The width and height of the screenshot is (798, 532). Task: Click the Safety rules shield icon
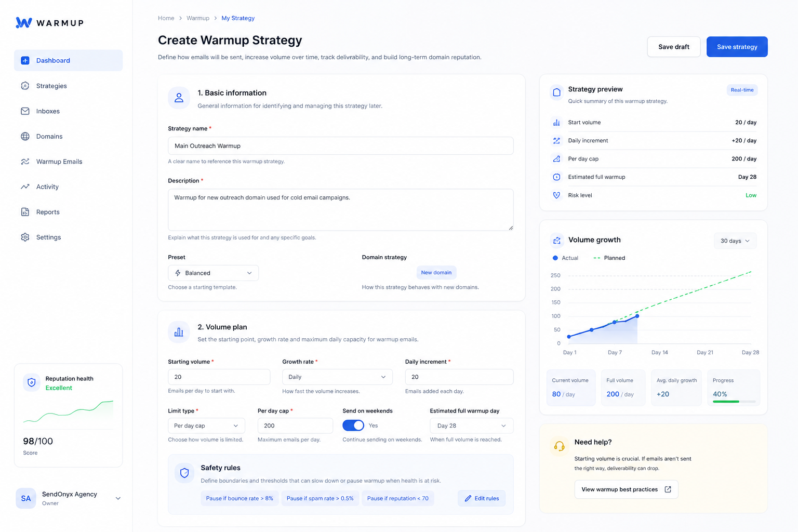tap(184, 473)
